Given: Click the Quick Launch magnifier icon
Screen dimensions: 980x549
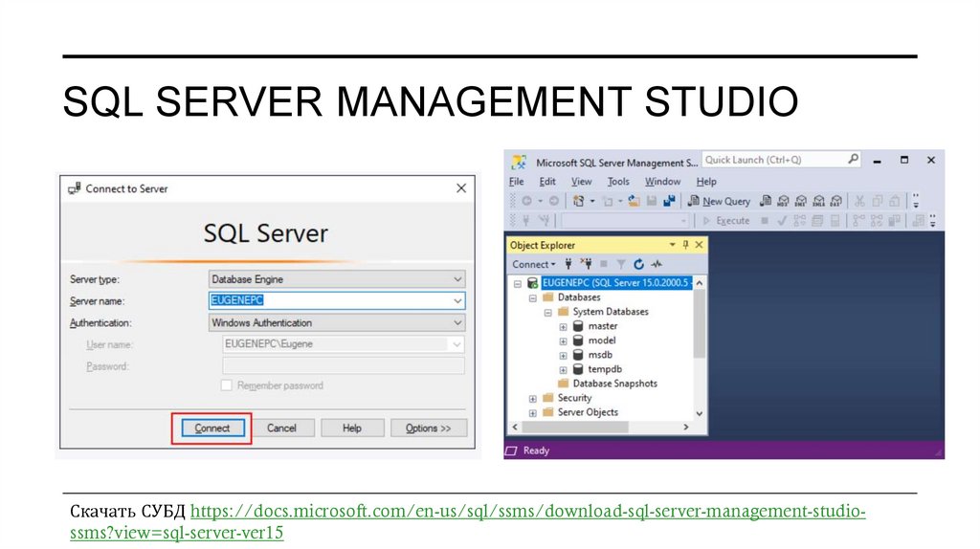Looking at the screenshot, I should point(853,160).
